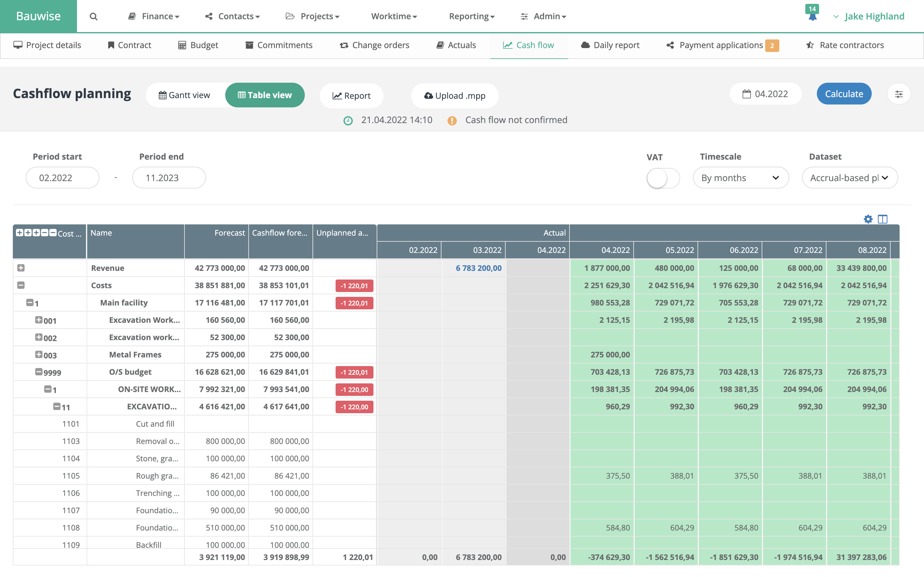Screen dimensions: 924x577
Task: Expand the 003 Metal Frames row
Action: pyautogui.click(x=39, y=355)
